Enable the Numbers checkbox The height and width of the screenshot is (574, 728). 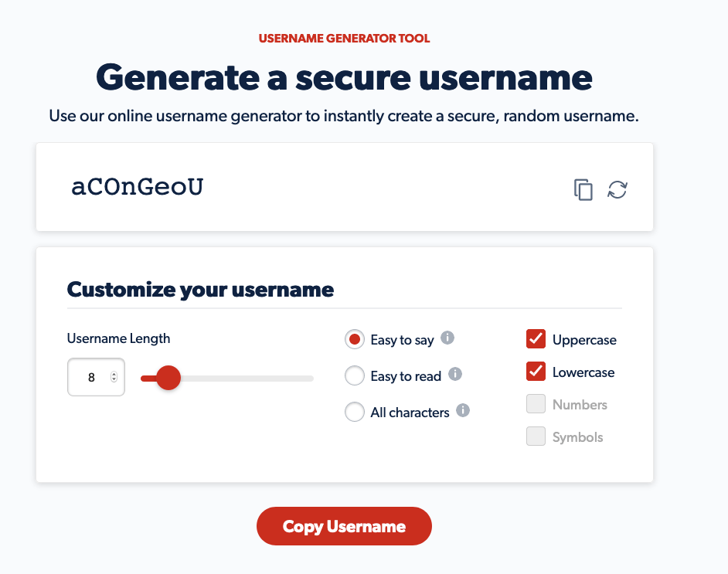[x=536, y=404]
